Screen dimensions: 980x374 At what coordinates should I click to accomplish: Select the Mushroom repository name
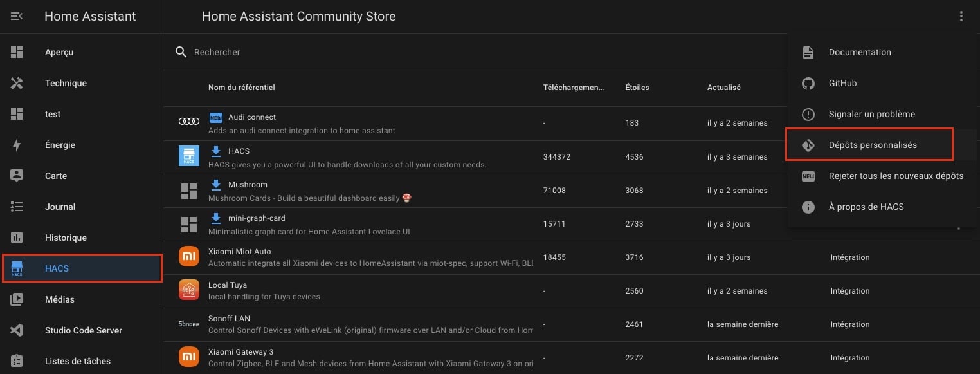click(x=248, y=185)
